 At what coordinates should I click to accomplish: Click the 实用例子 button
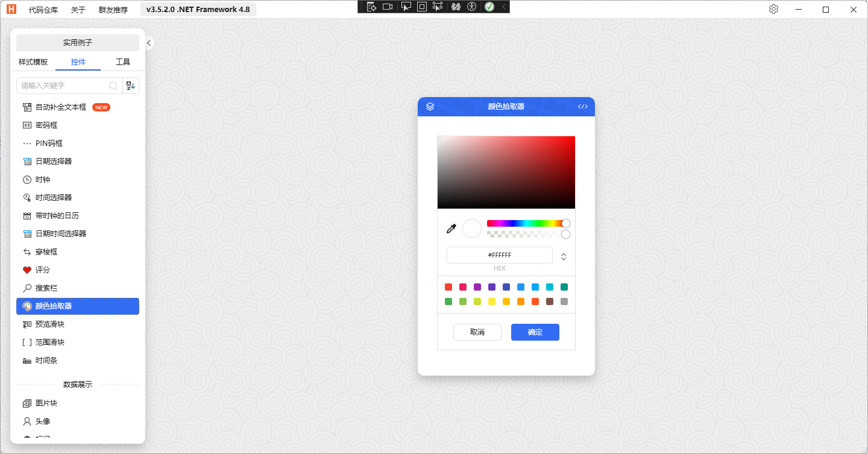click(x=78, y=43)
